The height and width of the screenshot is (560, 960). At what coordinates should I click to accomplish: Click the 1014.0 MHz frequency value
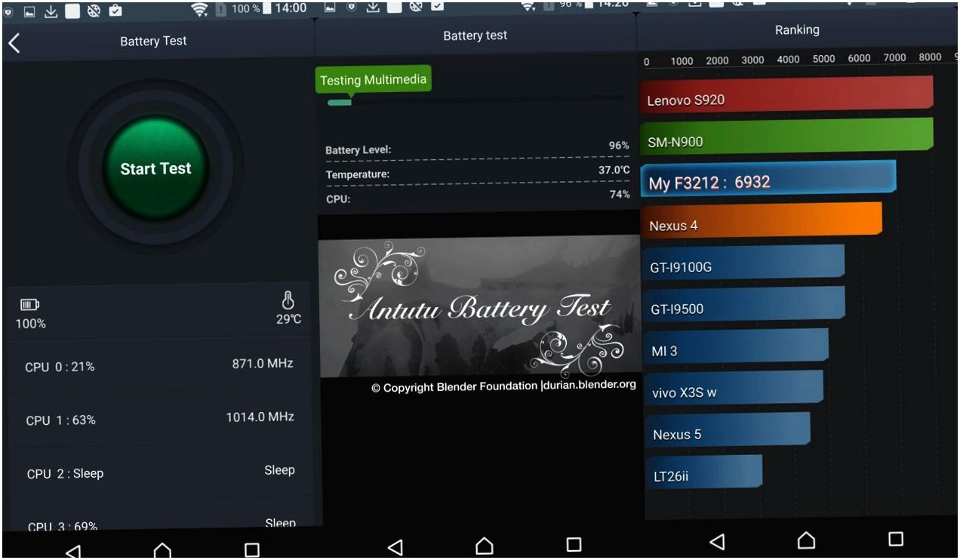260,417
